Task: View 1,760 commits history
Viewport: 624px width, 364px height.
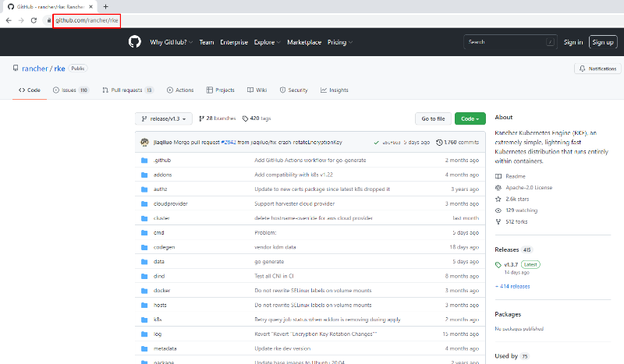Action: coord(457,143)
